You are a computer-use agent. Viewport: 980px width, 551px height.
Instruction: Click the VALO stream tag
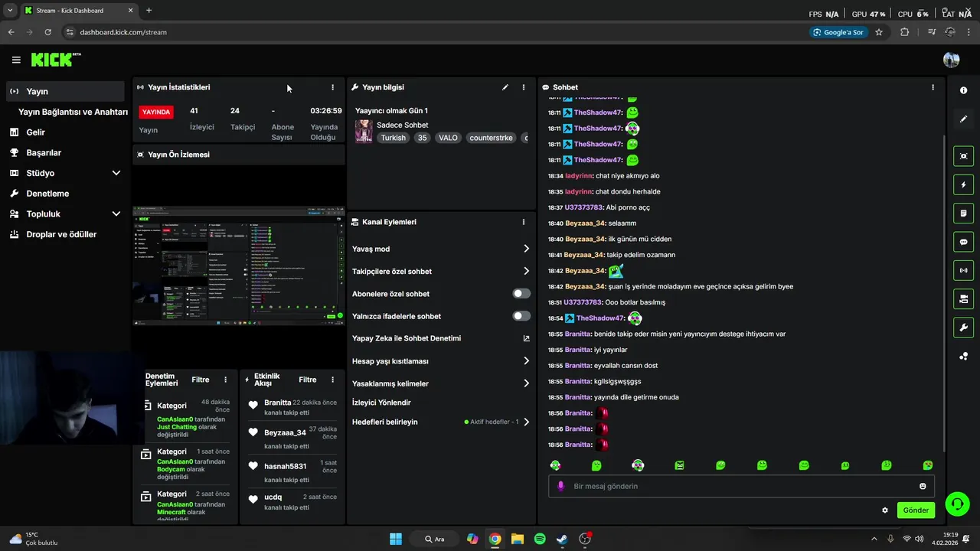(448, 138)
